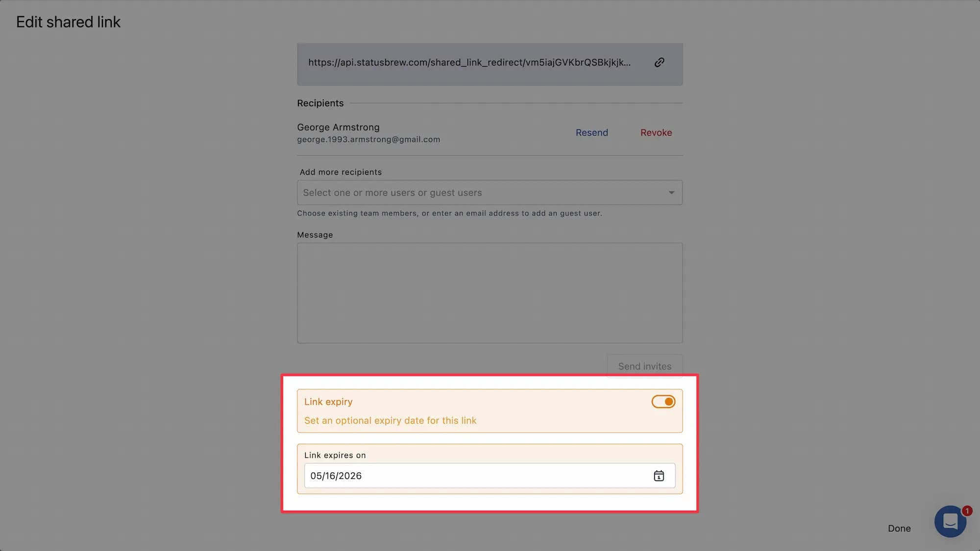Click inside the Message text area

coord(490,293)
